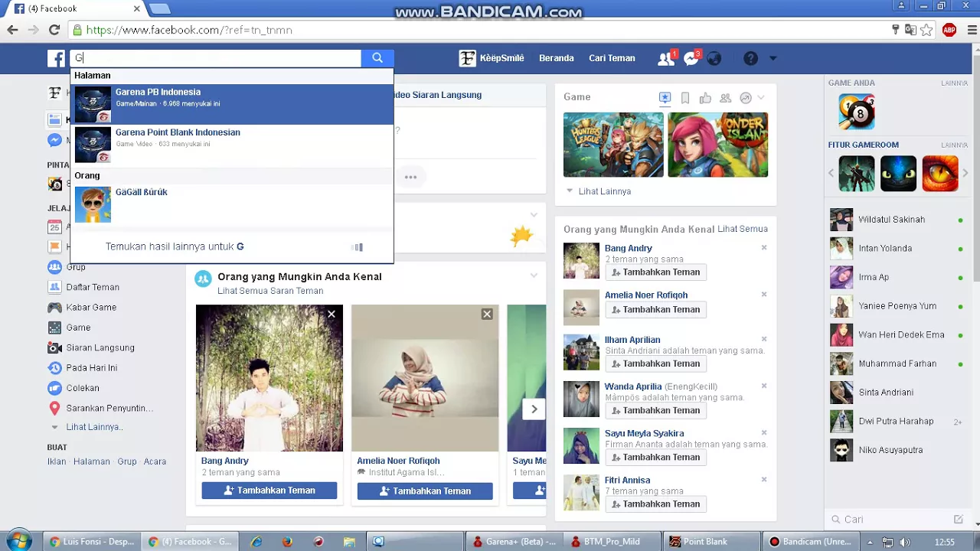Open Windows Start button

tap(19, 541)
